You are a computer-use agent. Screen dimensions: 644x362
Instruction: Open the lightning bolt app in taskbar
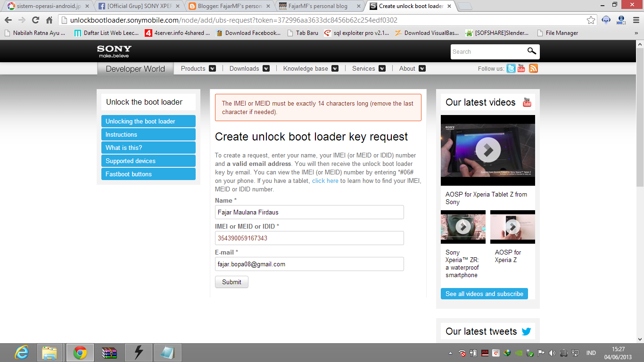coord(139,353)
